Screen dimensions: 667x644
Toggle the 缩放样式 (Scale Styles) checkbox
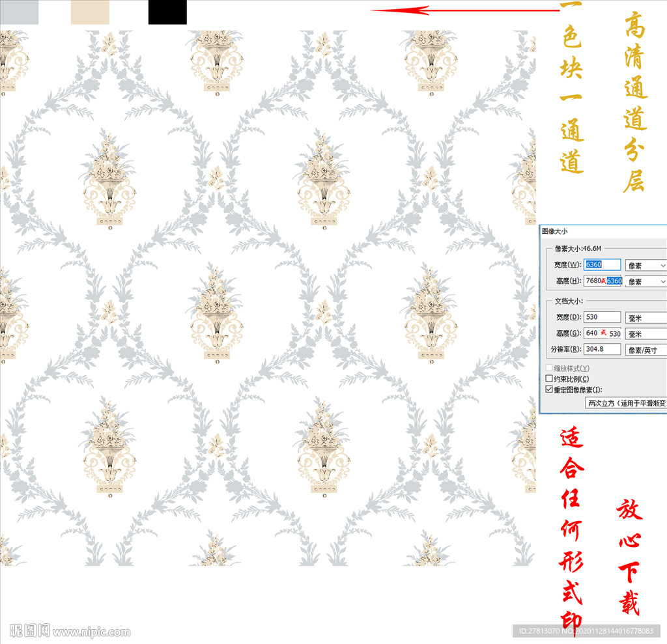[x=549, y=368]
